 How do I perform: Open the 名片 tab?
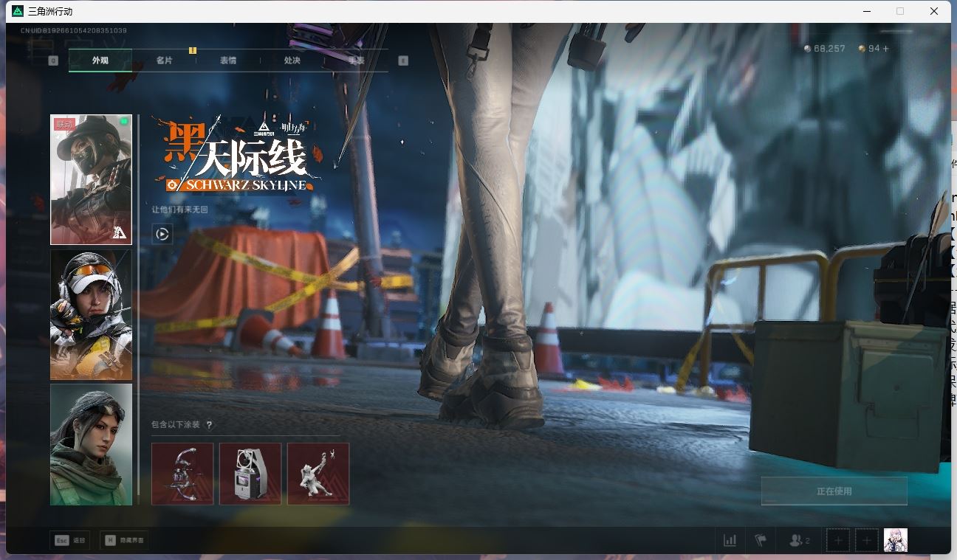click(162, 61)
